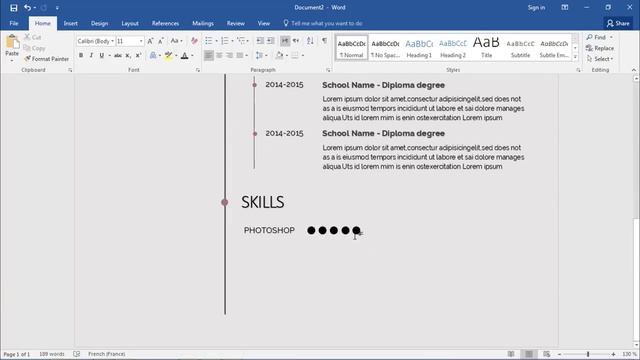Apply superscript formatting
Image resolution: width=640 pixels, height=360 pixels.
click(x=138, y=56)
